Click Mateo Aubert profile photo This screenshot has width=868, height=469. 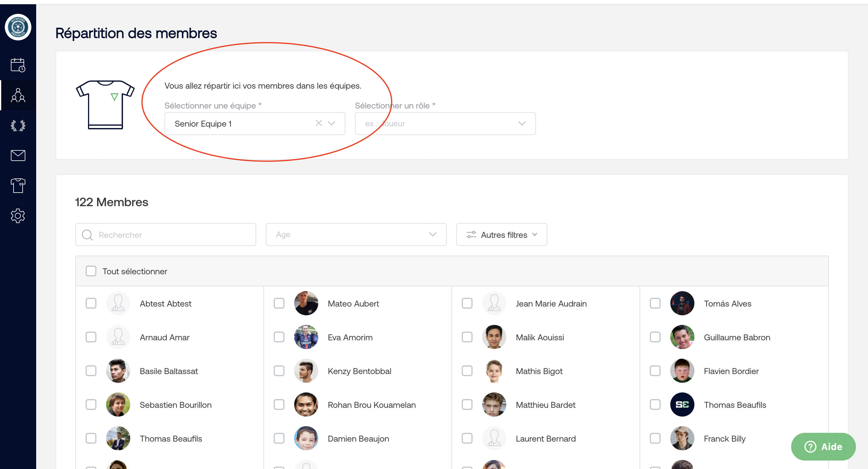pos(306,303)
